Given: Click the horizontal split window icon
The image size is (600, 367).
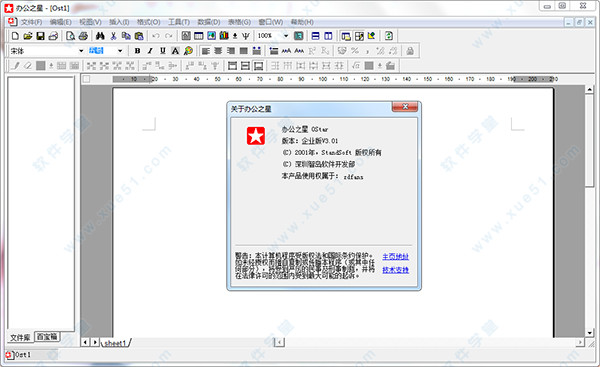Looking at the screenshot, I should pyautogui.click(x=315, y=36).
